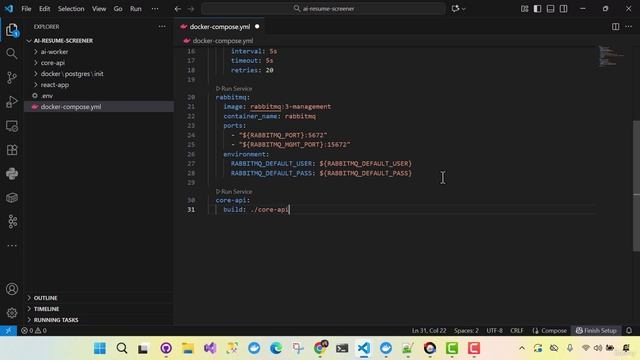
Task: Show additional activity bar views ellipsis
Action: 12,246
